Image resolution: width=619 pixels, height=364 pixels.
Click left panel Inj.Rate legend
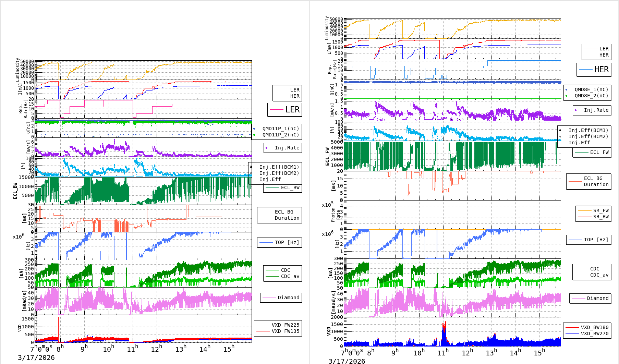coord(283,148)
